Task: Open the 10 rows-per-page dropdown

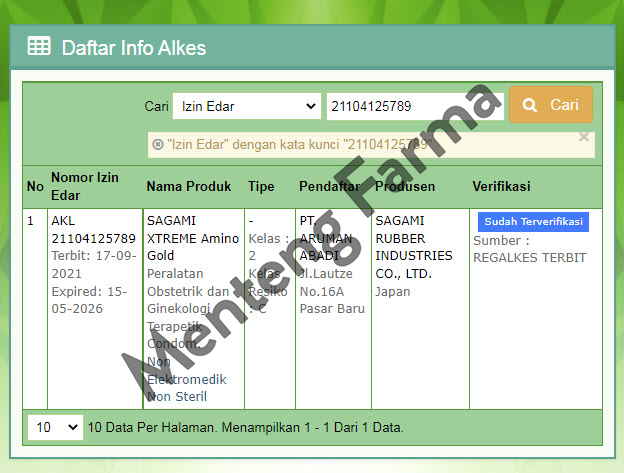Action: [x=55, y=427]
